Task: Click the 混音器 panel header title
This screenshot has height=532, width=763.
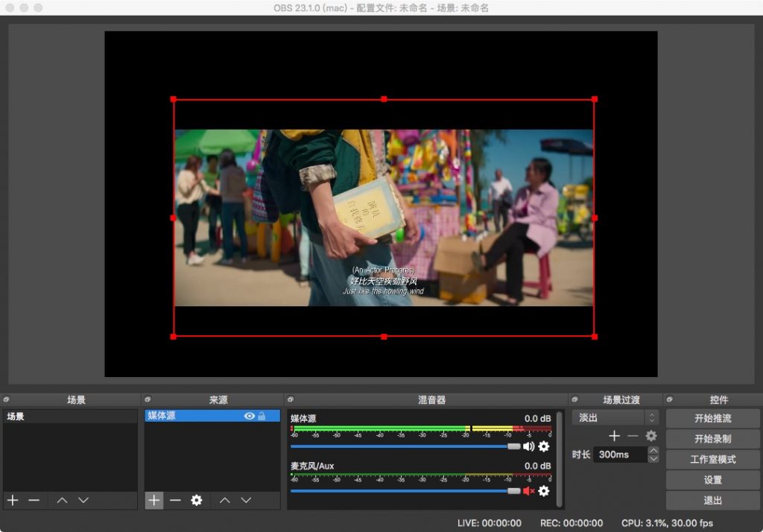Action: [x=431, y=399]
